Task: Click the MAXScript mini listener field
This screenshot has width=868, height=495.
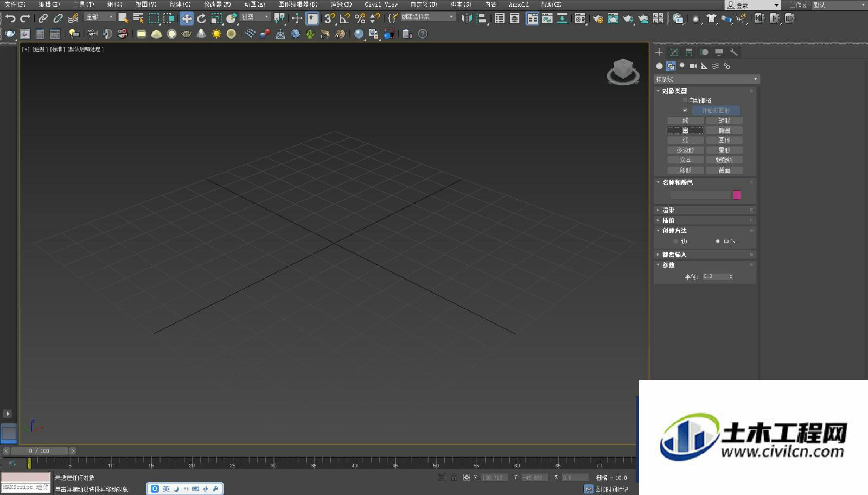Action: coord(25,487)
